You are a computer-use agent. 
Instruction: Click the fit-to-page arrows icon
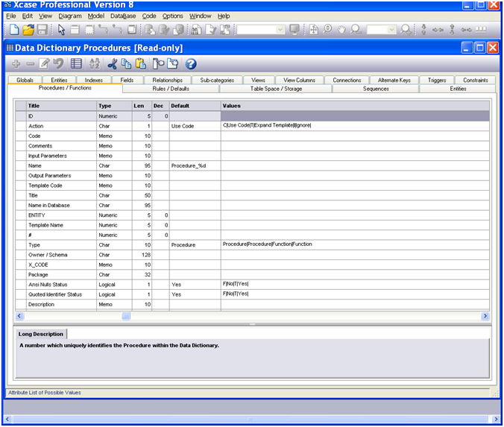[314, 30]
